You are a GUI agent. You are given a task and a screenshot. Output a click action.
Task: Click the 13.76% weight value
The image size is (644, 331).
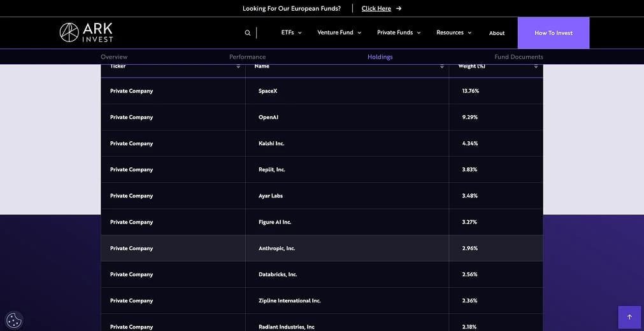click(470, 91)
